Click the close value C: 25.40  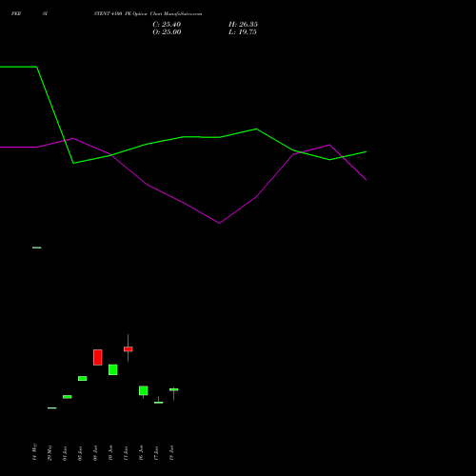167,25
